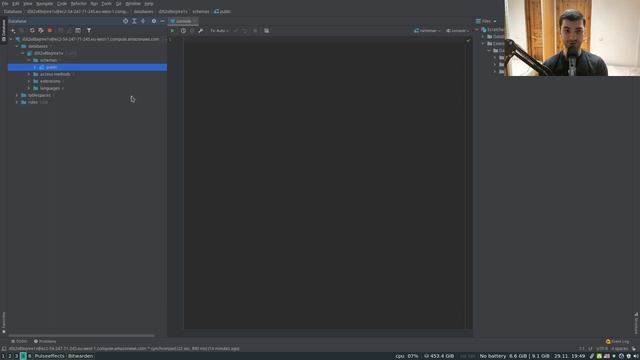
Task: Click the red Disconnect stop icon
Action: coord(50,31)
